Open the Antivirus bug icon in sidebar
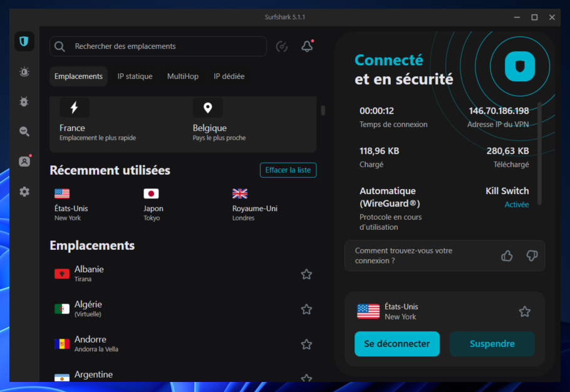 click(24, 101)
